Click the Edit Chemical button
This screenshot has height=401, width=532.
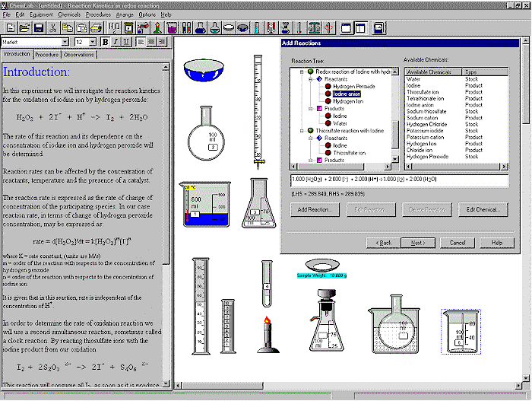(483, 210)
